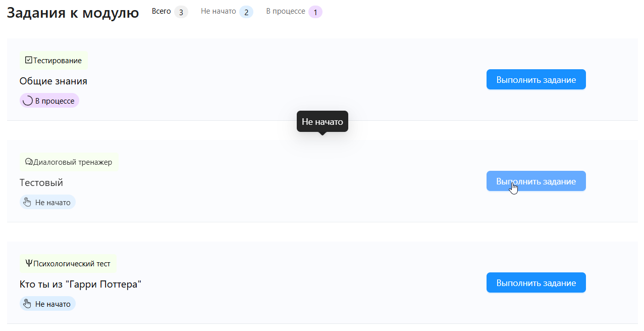
Task: Click the blue count badge 2 in the filters
Action: tap(246, 12)
